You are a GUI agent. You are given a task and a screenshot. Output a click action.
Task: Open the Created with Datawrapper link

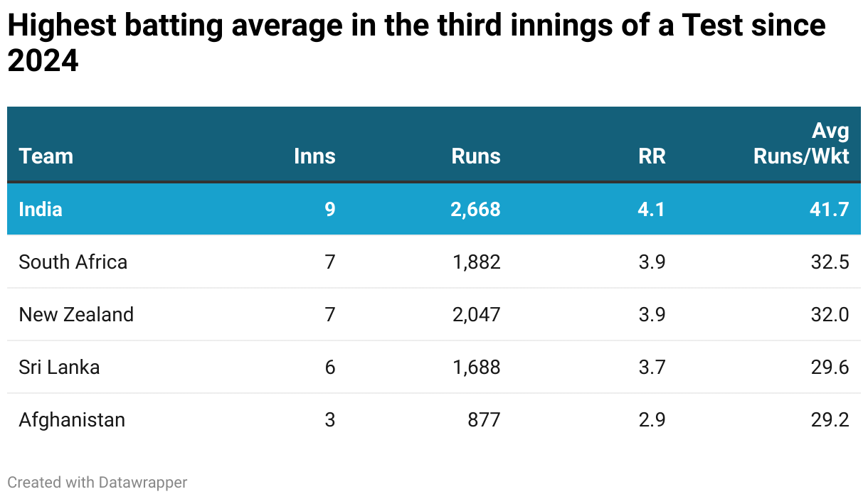[97, 482]
